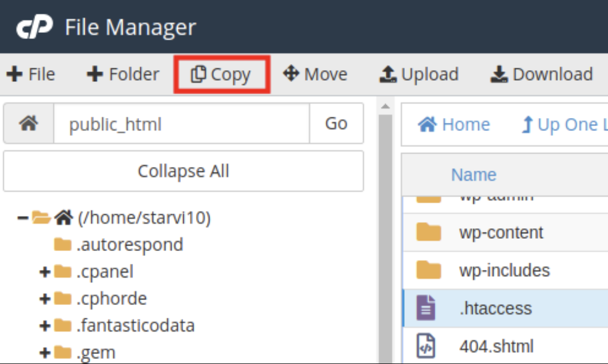This screenshot has width=608, height=364.
Task: Sort files by the Name column header
Action: (x=473, y=175)
